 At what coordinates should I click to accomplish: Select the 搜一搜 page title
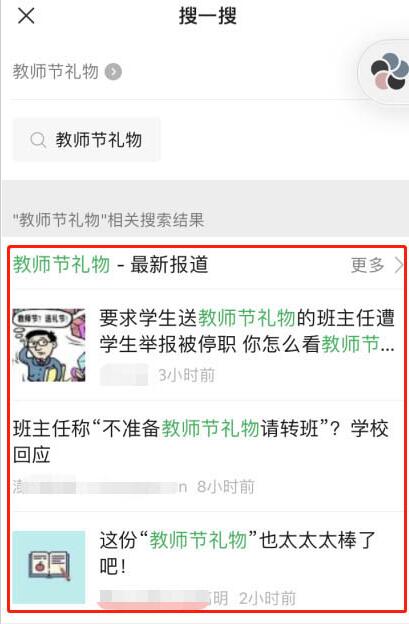pyautogui.click(x=208, y=16)
